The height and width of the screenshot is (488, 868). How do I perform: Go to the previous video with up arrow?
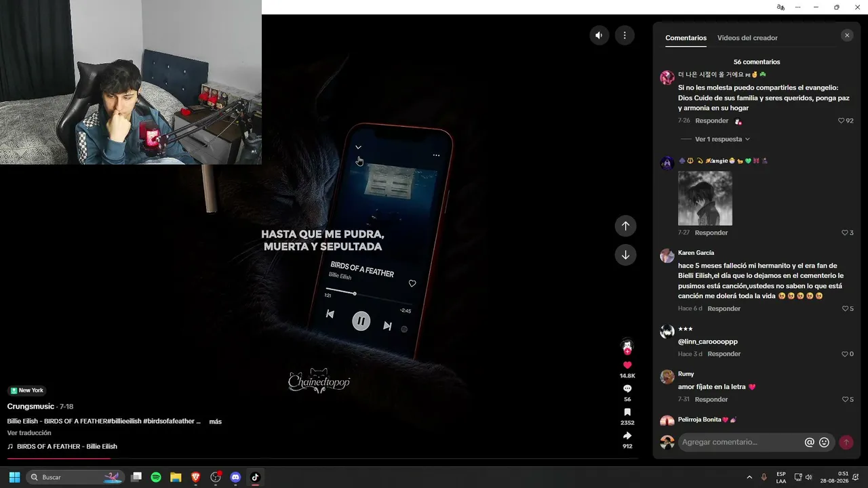tap(625, 226)
